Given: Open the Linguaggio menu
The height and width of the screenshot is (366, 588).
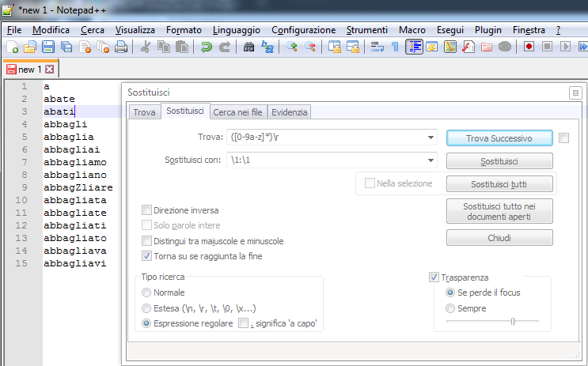Looking at the screenshot, I should click(x=236, y=29).
